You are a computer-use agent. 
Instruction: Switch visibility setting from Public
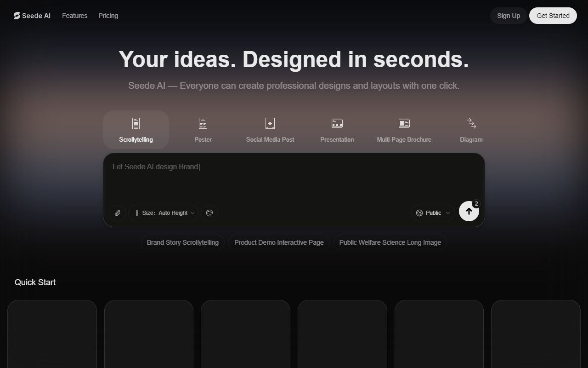click(432, 213)
